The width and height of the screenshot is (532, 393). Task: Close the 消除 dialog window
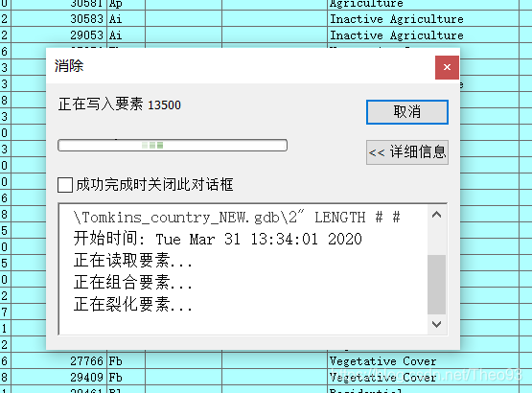click(447, 67)
